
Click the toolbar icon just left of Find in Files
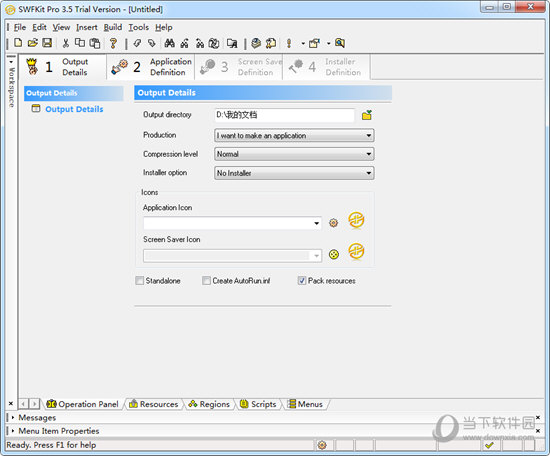[x=214, y=43]
